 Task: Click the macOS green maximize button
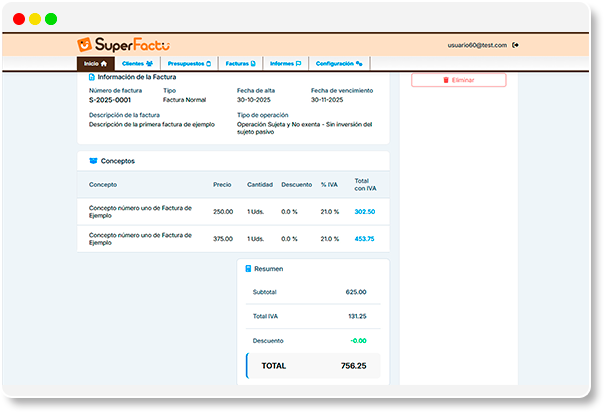pos(51,19)
